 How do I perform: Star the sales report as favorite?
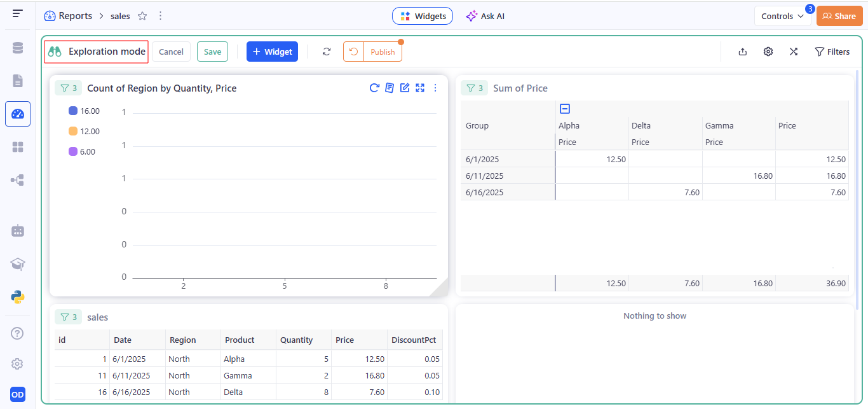point(142,15)
